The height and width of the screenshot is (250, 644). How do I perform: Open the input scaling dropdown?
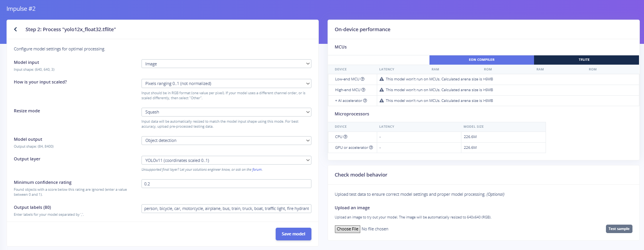[x=226, y=83]
